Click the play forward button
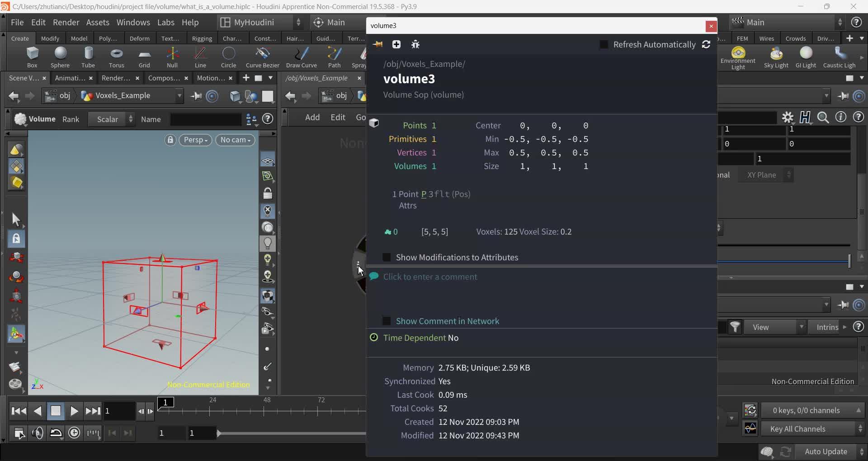The height and width of the screenshot is (461, 868). (74, 411)
